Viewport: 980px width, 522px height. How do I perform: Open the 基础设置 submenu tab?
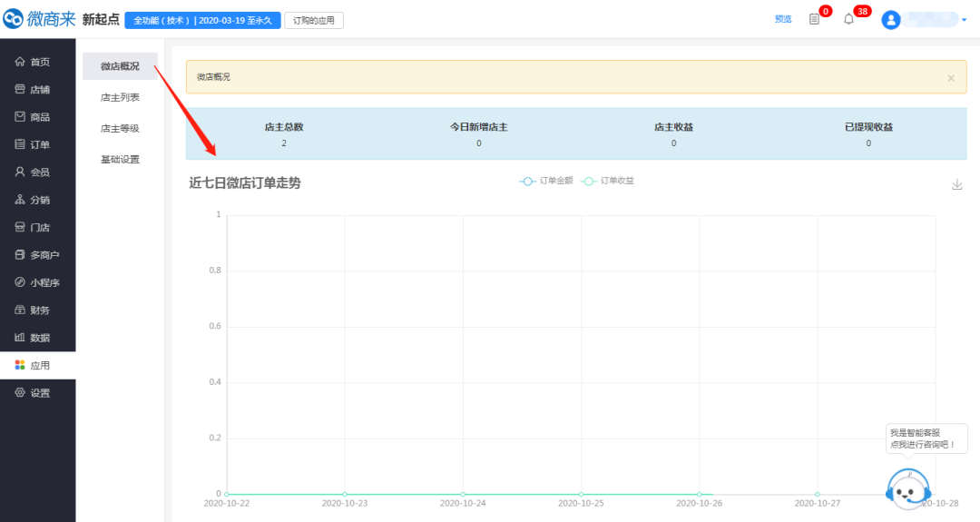(120, 160)
